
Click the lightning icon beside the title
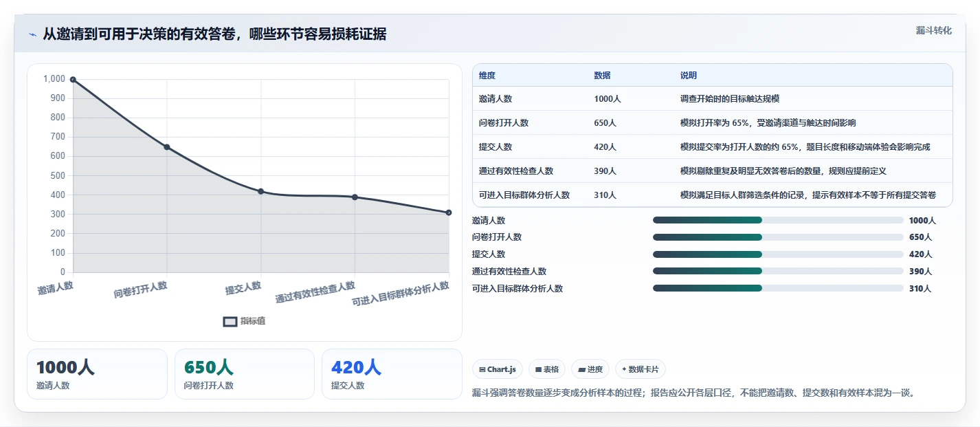[32, 34]
